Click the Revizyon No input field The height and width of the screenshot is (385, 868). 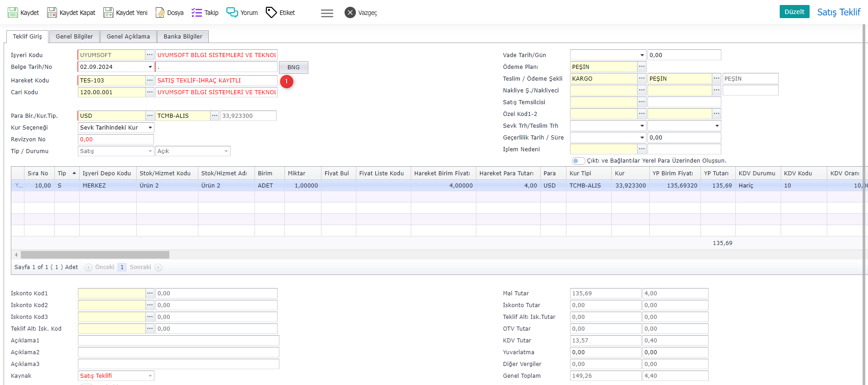[x=116, y=139]
